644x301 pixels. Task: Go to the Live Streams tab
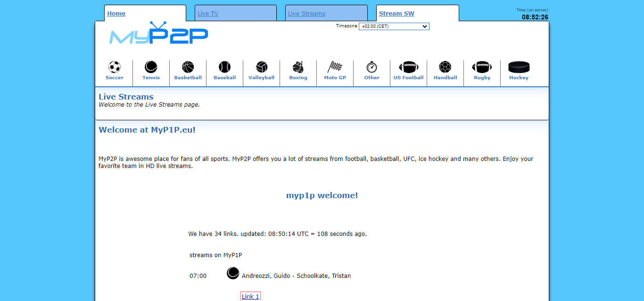pyautogui.click(x=306, y=14)
